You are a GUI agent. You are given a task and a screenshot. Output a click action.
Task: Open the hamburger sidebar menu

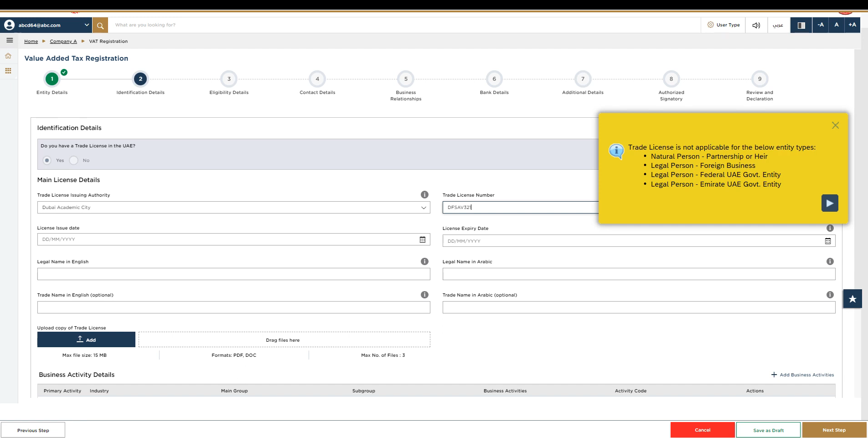[x=10, y=41]
